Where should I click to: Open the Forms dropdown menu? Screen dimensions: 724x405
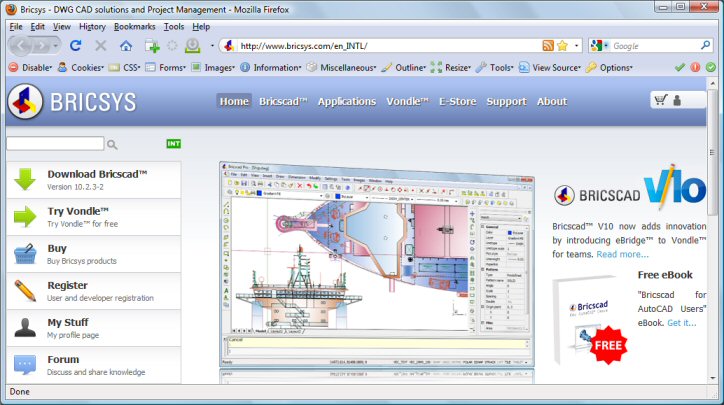166,67
